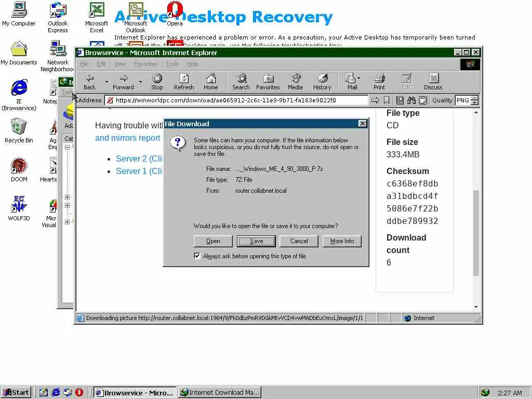Screen dimensions: 532x399
Task: Open the View menu
Action: tap(120, 64)
